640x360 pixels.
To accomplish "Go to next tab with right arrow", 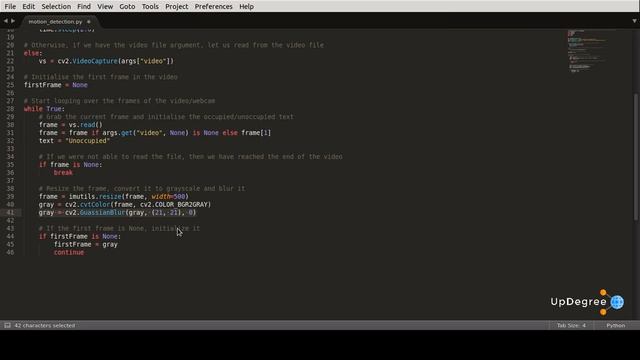I will tap(13, 21).
